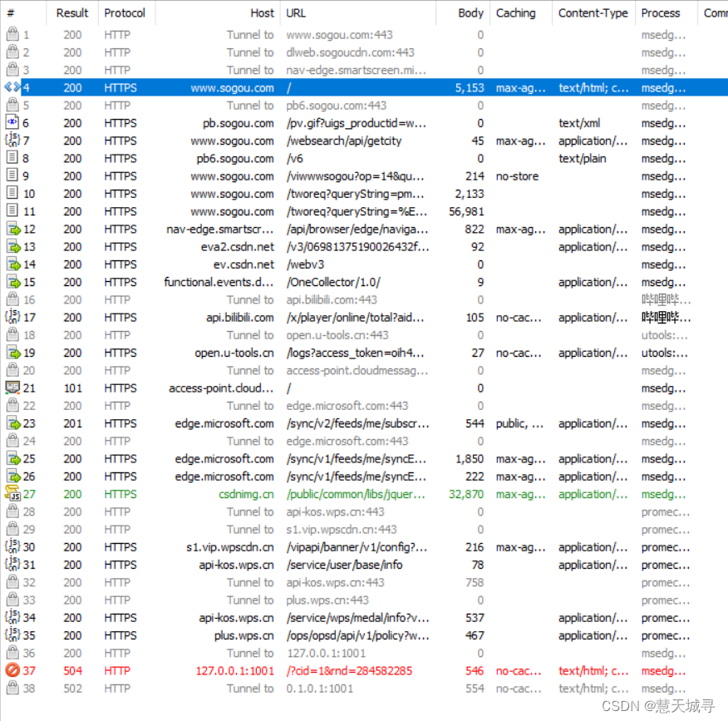Screen dimensions: 728x721
Task: Select the body size 32,870 cell
Action: coord(466,494)
